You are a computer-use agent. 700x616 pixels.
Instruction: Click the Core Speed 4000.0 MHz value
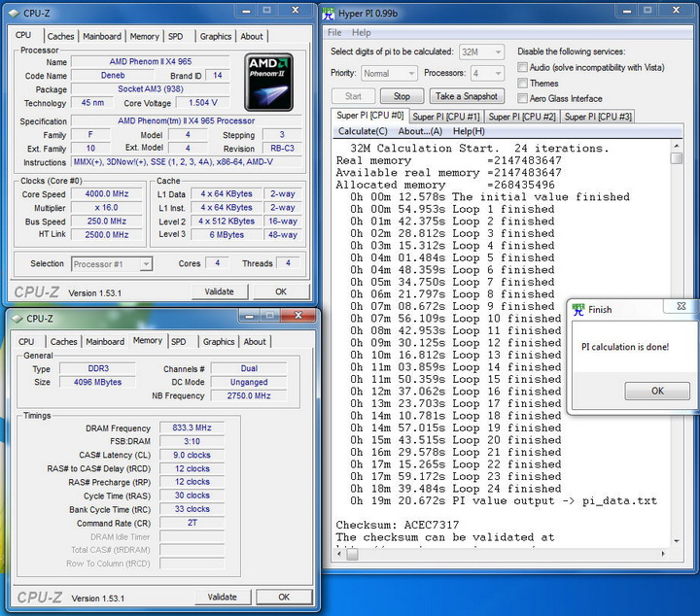tap(107, 194)
